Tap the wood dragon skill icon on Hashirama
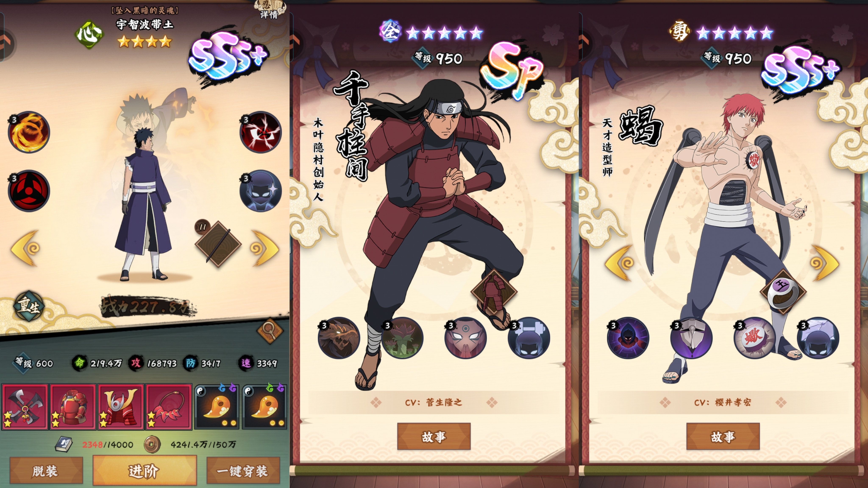 click(x=339, y=338)
